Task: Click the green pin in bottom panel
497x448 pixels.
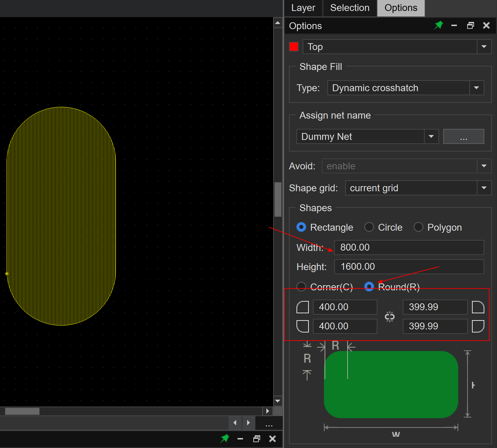Action: pos(225,439)
